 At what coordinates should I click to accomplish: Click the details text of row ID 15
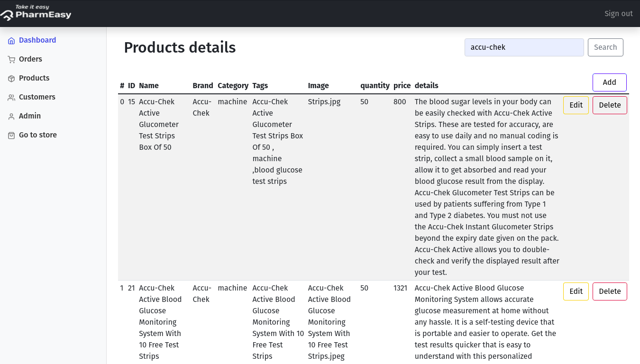click(x=487, y=187)
